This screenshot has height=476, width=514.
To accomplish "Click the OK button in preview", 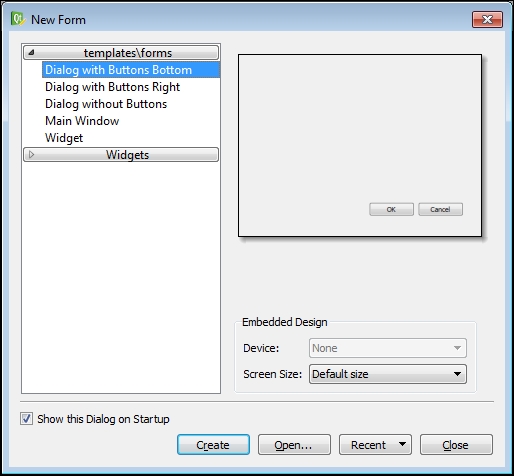I will point(391,209).
